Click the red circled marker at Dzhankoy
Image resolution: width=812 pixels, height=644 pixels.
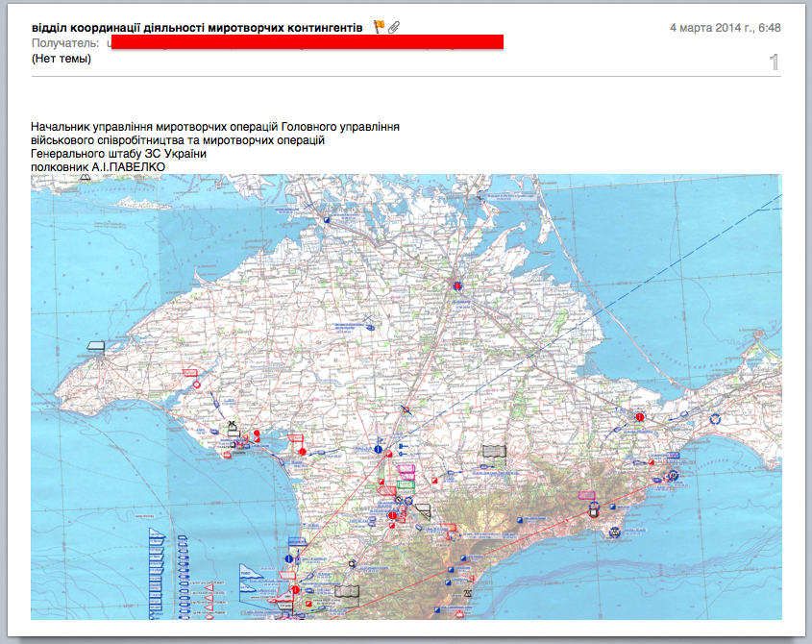pyautogui.click(x=458, y=285)
